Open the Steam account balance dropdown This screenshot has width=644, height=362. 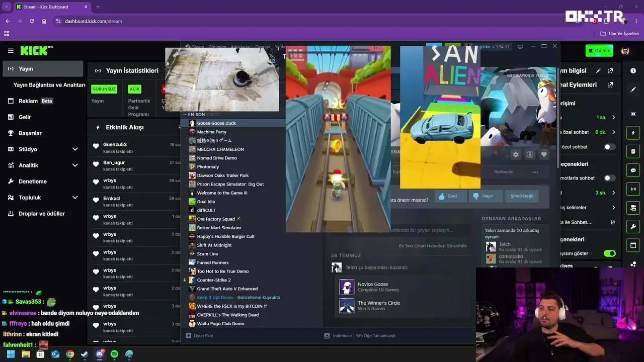click(x=493, y=47)
